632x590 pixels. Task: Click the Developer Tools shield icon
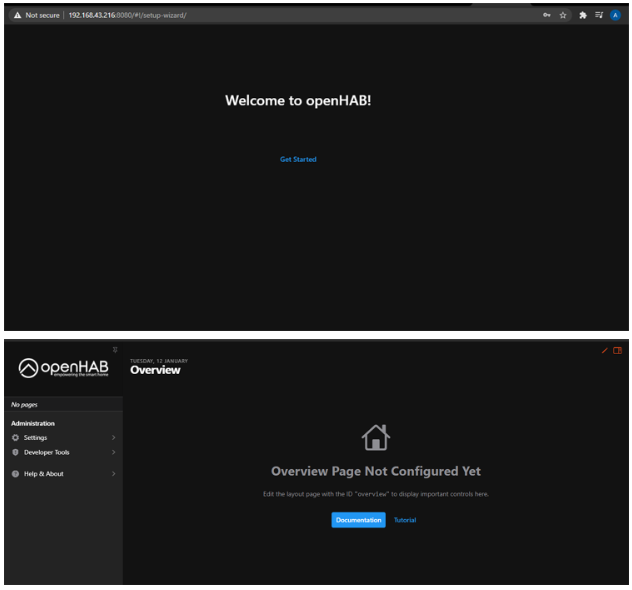[x=15, y=452]
